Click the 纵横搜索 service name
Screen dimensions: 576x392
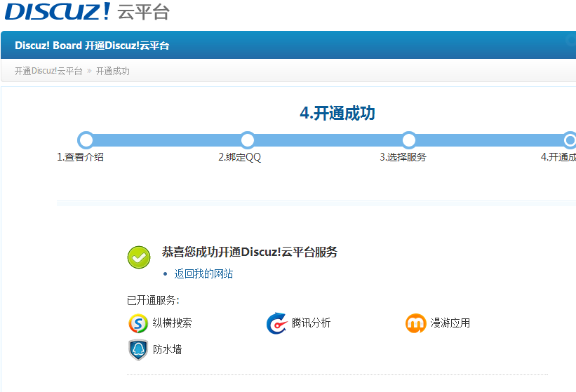click(x=173, y=323)
